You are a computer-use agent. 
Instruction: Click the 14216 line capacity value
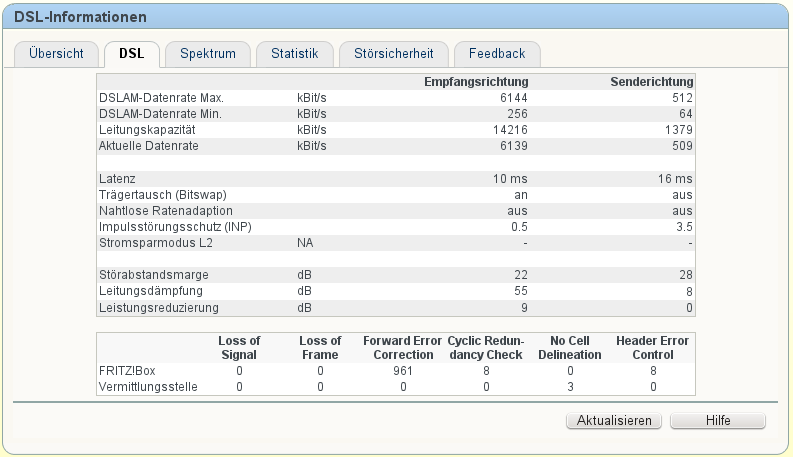[510, 130]
